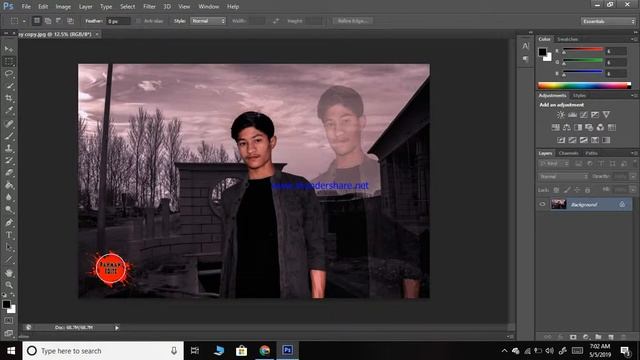Click the Refine Edge button

tap(353, 21)
